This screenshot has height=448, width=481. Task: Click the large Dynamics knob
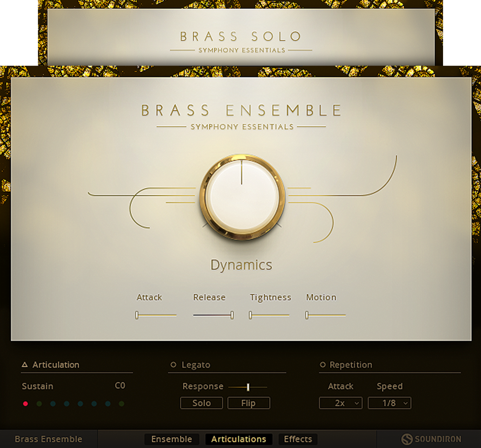click(242, 197)
